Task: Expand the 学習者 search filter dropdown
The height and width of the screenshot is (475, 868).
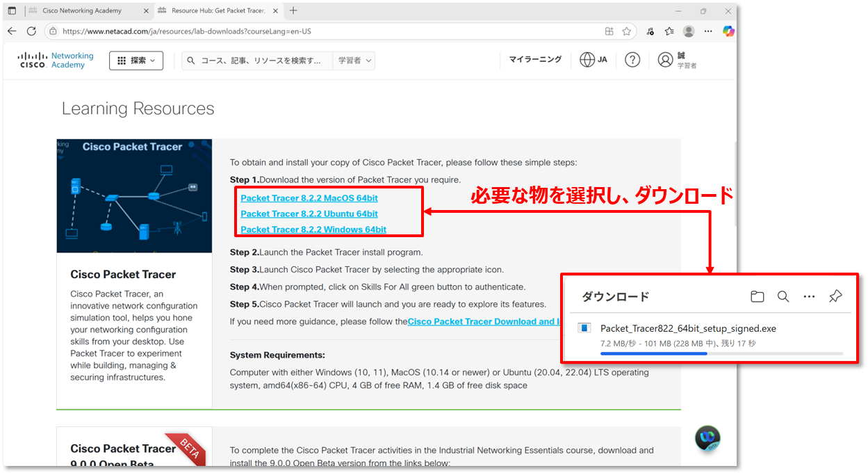Action: (x=355, y=61)
